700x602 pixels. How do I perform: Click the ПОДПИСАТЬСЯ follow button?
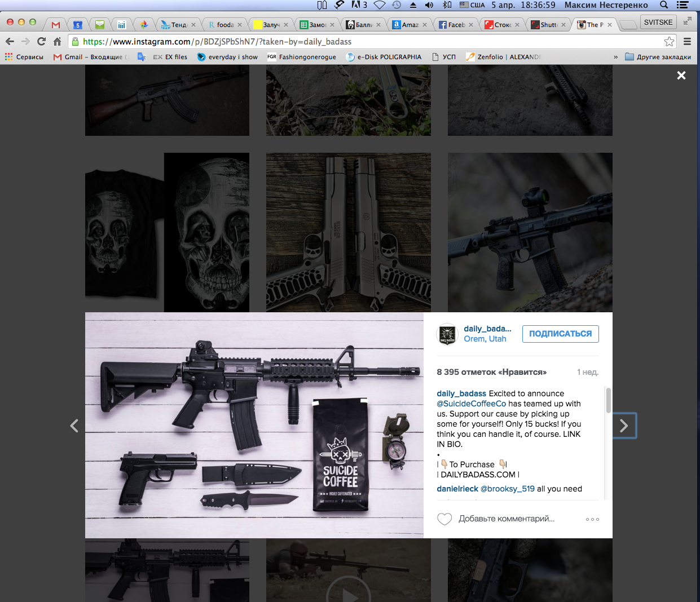tap(560, 334)
